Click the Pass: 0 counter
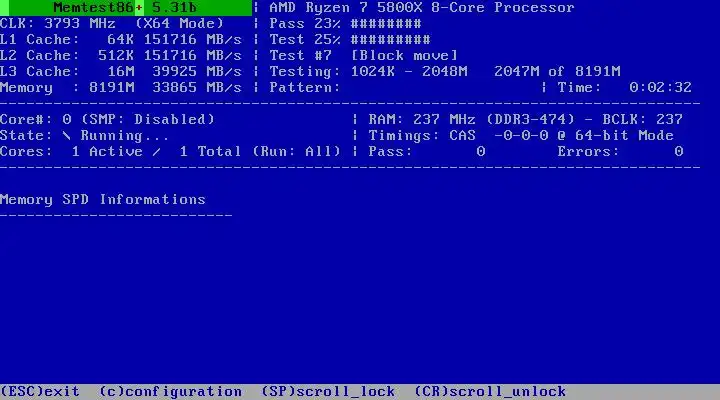This screenshot has height=400, width=720. [x=427, y=152]
